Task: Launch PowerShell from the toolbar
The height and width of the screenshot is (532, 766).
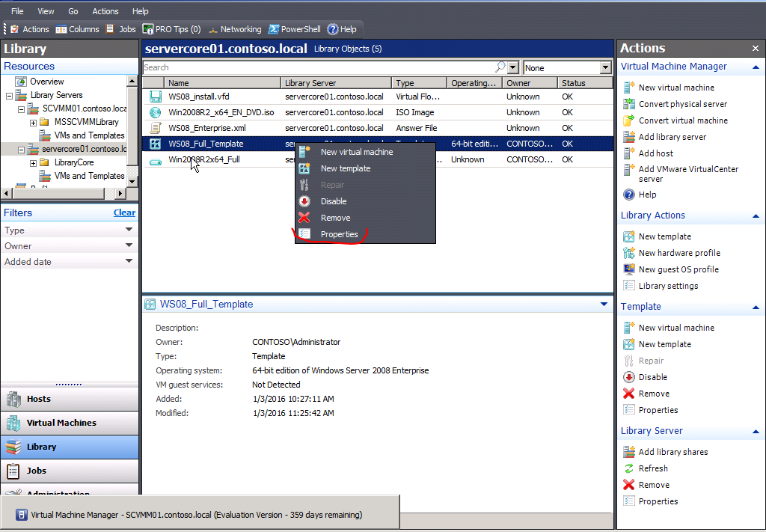Action: 295,29
